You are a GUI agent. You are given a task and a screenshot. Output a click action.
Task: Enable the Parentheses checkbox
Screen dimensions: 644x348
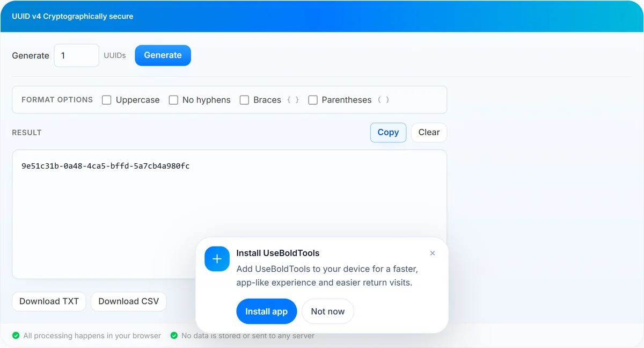click(313, 100)
